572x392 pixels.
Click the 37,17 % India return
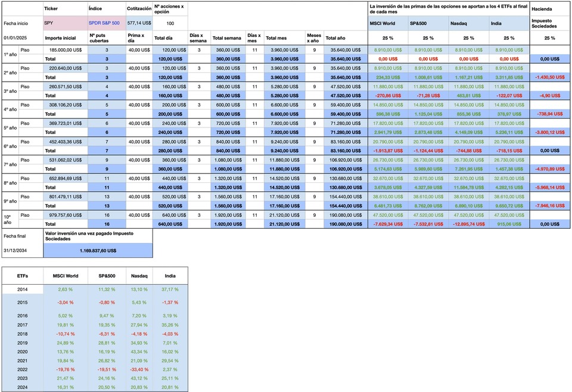click(x=170, y=290)
